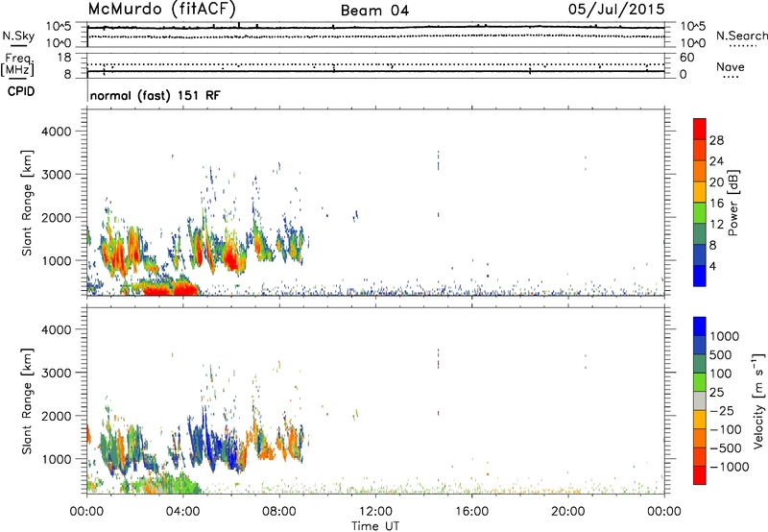This screenshot has width=768, height=532.
Task: Click the red top segment of Power colorbar
Action: tap(700, 130)
